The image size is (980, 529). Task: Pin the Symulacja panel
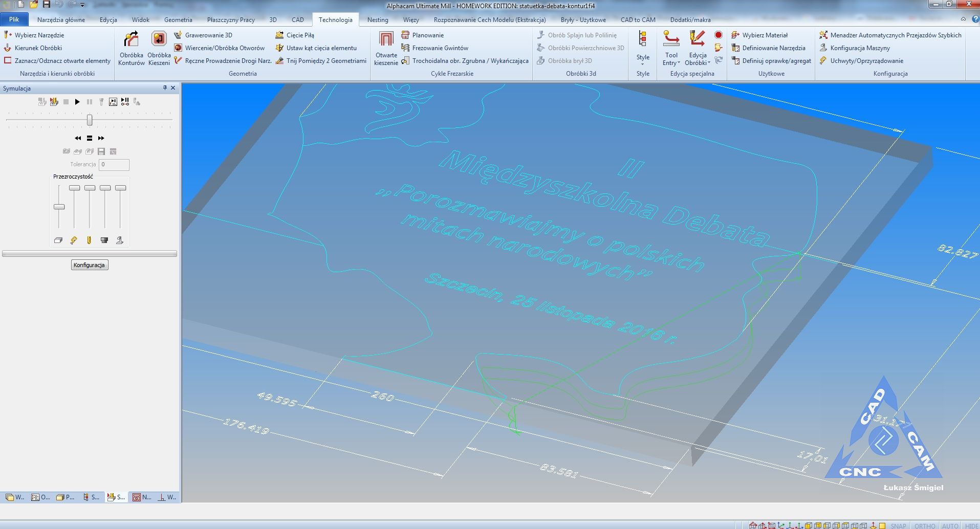click(165, 88)
